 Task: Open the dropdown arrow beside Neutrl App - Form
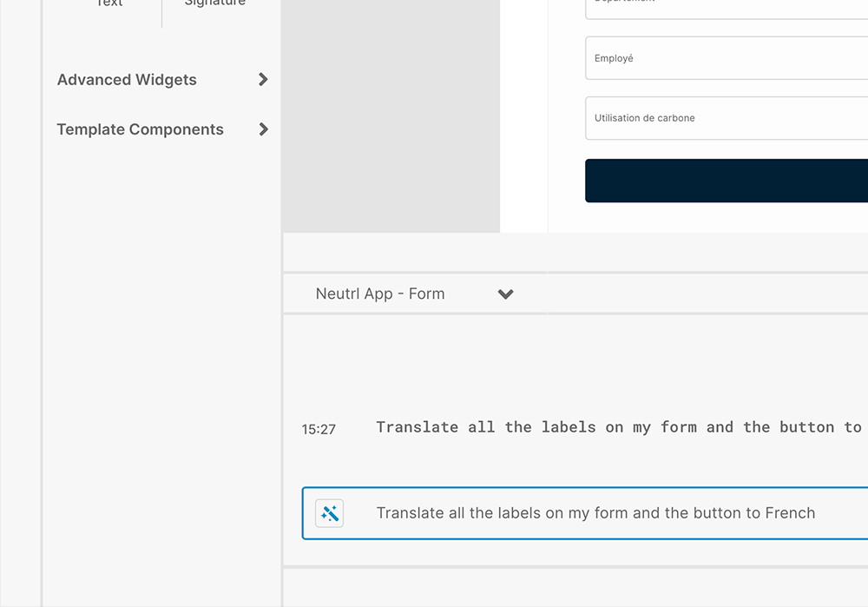pyautogui.click(x=505, y=294)
